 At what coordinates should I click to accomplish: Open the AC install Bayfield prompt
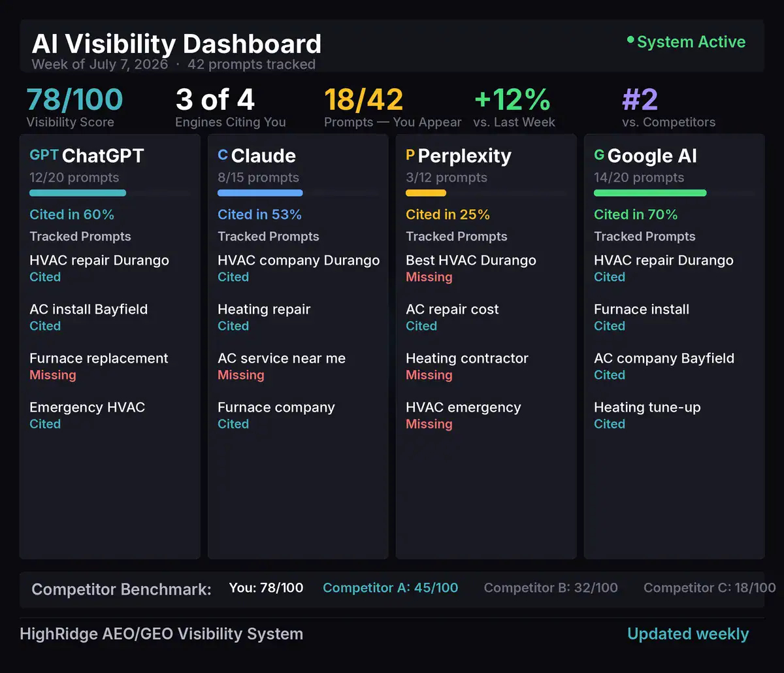88,309
